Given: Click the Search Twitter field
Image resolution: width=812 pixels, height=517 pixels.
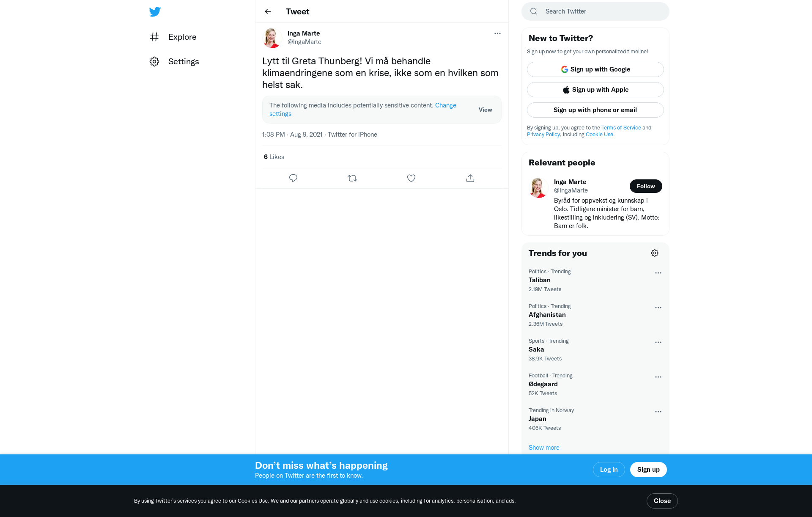Looking at the screenshot, I should [x=595, y=11].
